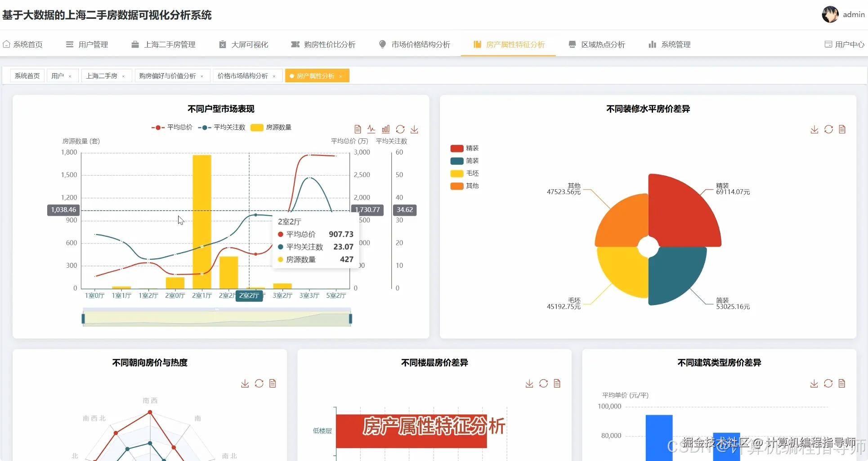Image resolution: width=868 pixels, height=461 pixels.
Task: Click the 5室2厅 x-axis label
Action: (336, 296)
